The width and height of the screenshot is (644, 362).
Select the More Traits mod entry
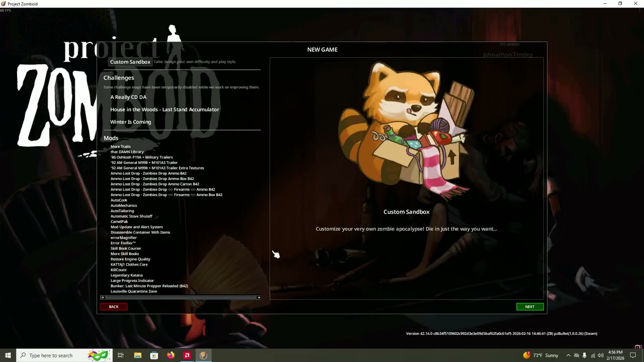(x=120, y=146)
